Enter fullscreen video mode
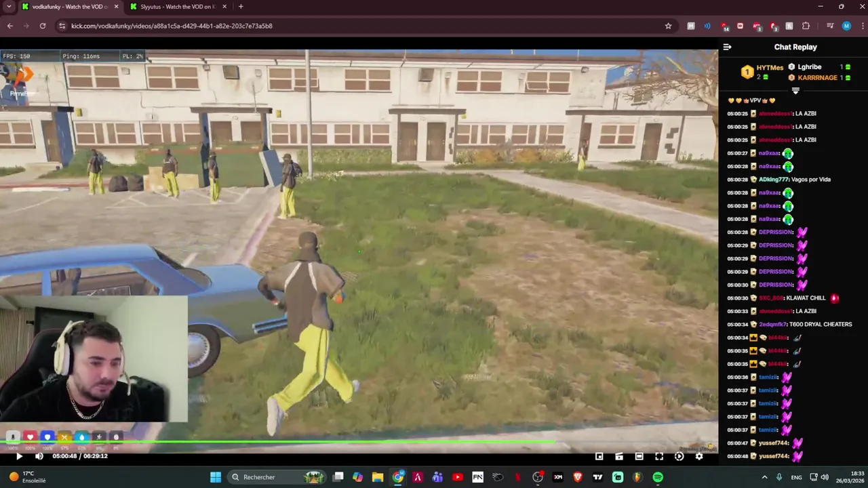Image resolution: width=868 pixels, height=488 pixels. pyautogui.click(x=659, y=456)
